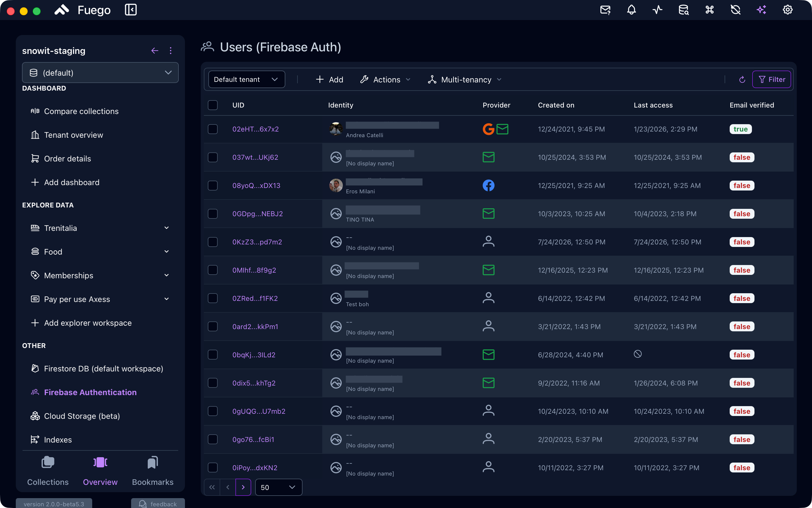Switch to the Overview tab
Image resolution: width=812 pixels, height=508 pixels.
point(100,471)
